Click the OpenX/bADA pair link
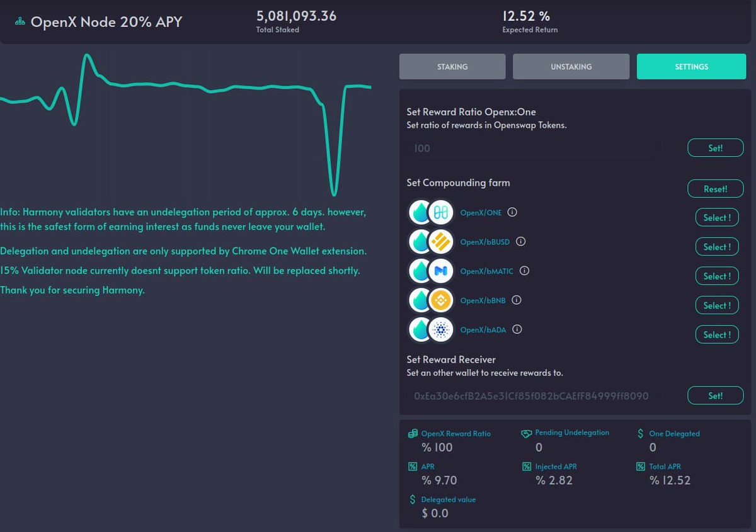This screenshot has width=756, height=532. pos(483,330)
